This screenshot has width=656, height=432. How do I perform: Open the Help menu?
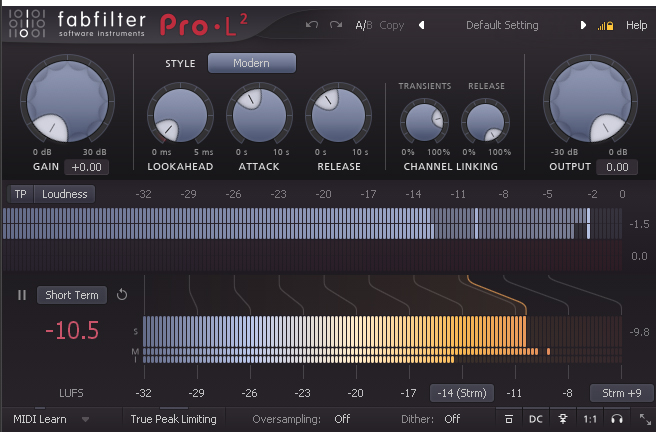[x=636, y=25]
